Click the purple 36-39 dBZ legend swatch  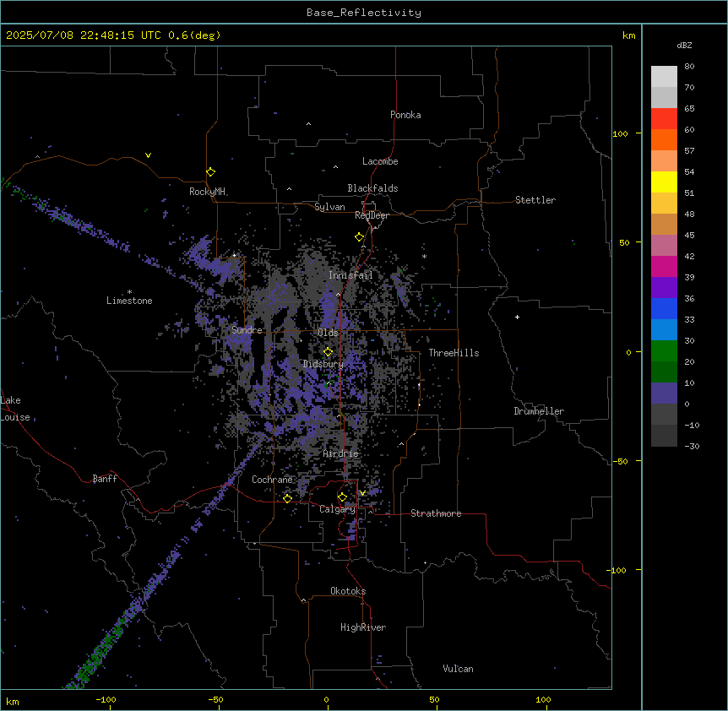(x=664, y=288)
